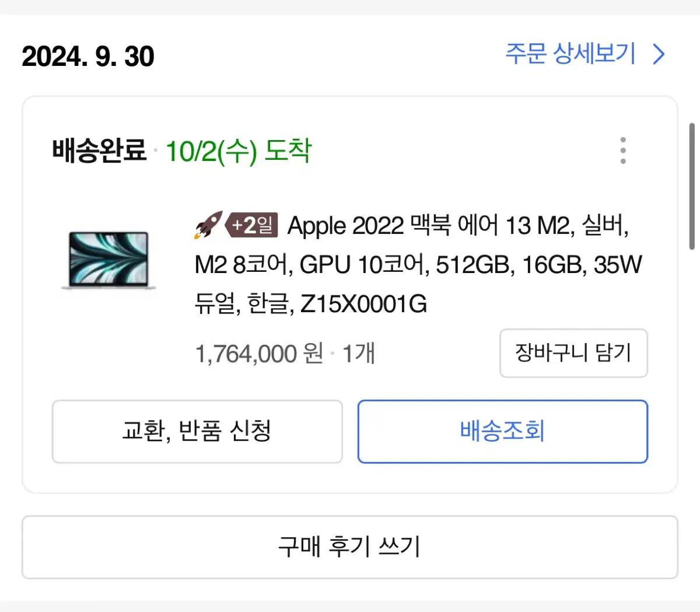
Task: Click the chevron arrow beside 주문 상세보기
Action: point(659,54)
